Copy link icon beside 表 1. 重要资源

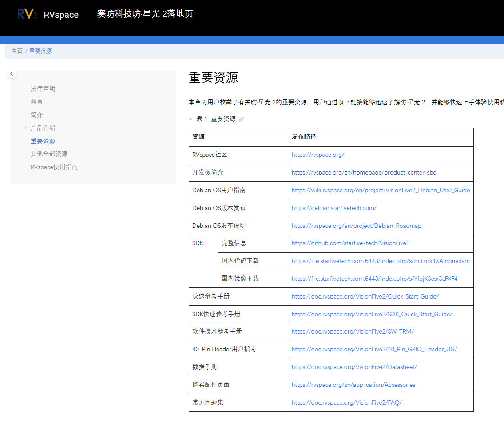(x=242, y=119)
